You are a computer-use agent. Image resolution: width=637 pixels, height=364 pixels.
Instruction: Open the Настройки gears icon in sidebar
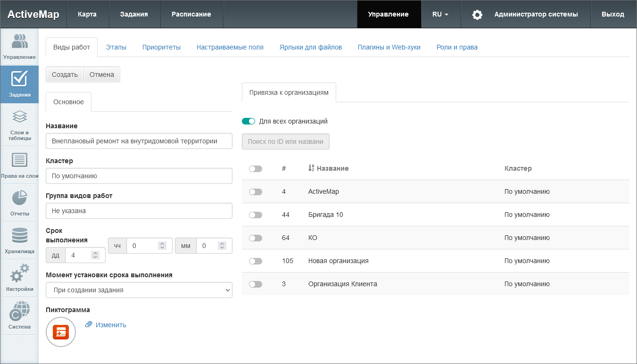click(x=19, y=278)
